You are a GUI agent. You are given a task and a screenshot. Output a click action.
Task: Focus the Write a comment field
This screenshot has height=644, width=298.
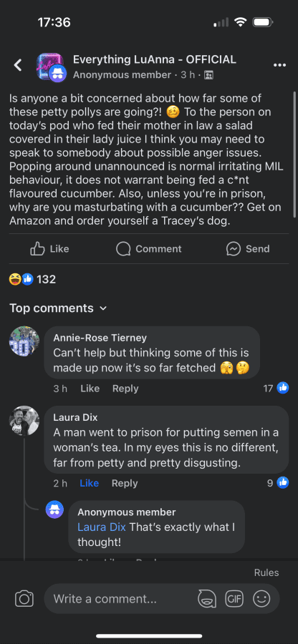click(123, 599)
